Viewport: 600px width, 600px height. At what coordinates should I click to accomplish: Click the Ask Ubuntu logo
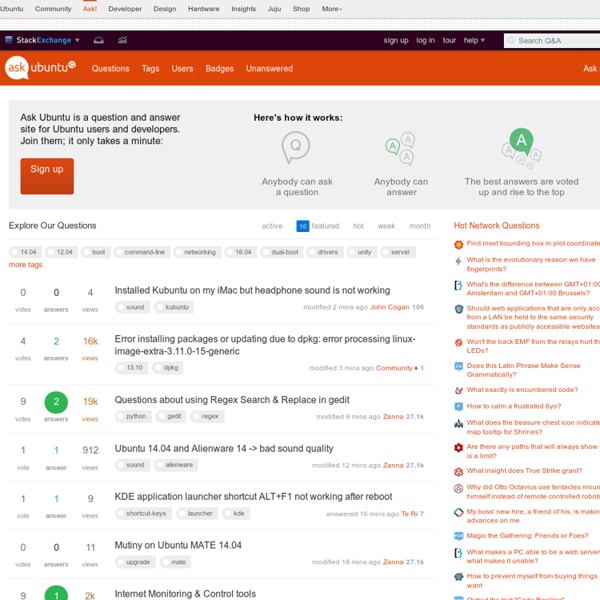(40, 68)
